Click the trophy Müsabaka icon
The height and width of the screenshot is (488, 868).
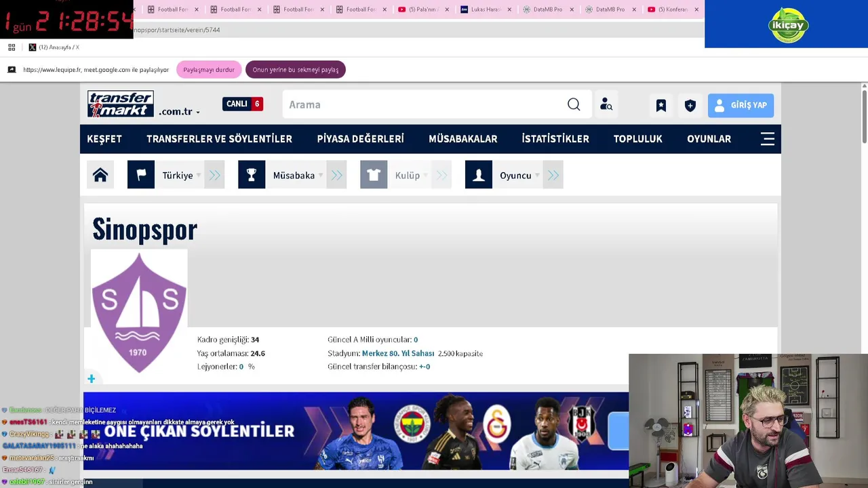point(252,175)
